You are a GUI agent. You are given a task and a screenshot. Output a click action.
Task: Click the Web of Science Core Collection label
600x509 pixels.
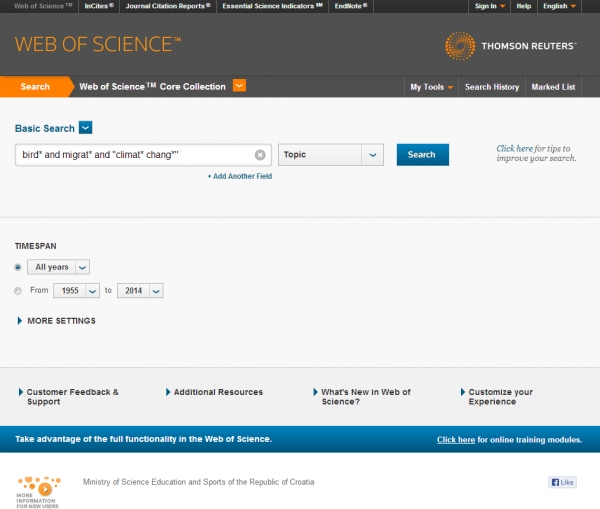tap(152, 86)
